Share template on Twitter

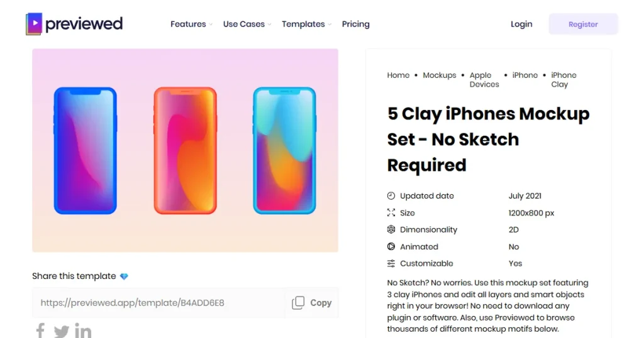tap(61, 331)
